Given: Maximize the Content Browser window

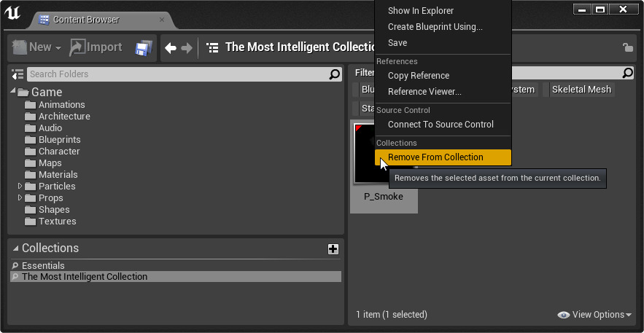Looking at the screenshot, I should click(600, 9).
